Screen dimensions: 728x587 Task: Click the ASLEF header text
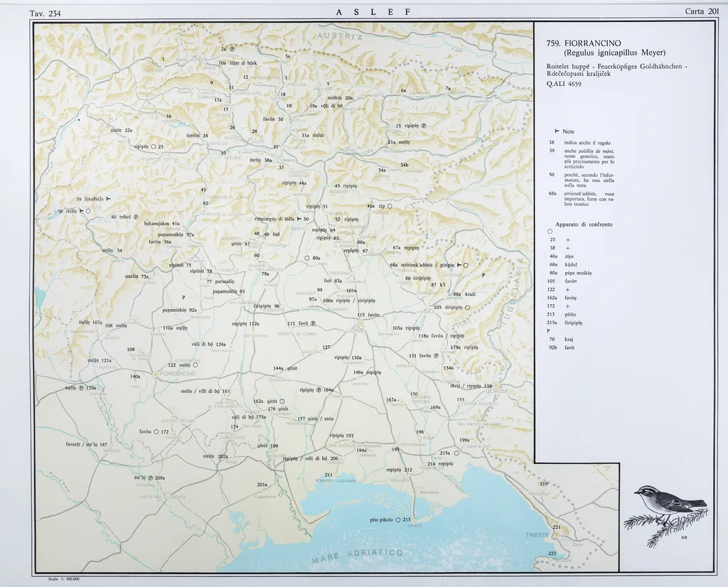click(x=373, y=11)
